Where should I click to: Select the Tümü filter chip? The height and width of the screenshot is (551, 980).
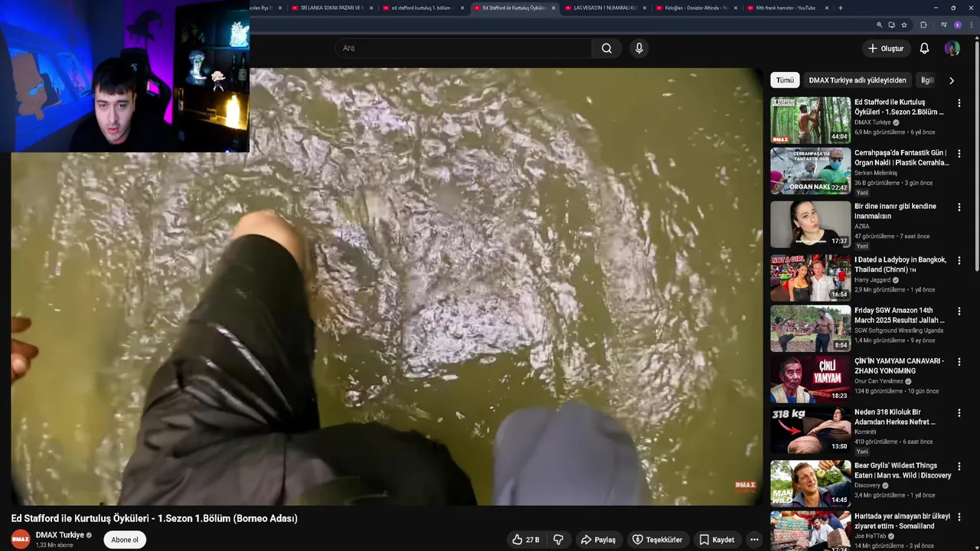tap(785, 80)
